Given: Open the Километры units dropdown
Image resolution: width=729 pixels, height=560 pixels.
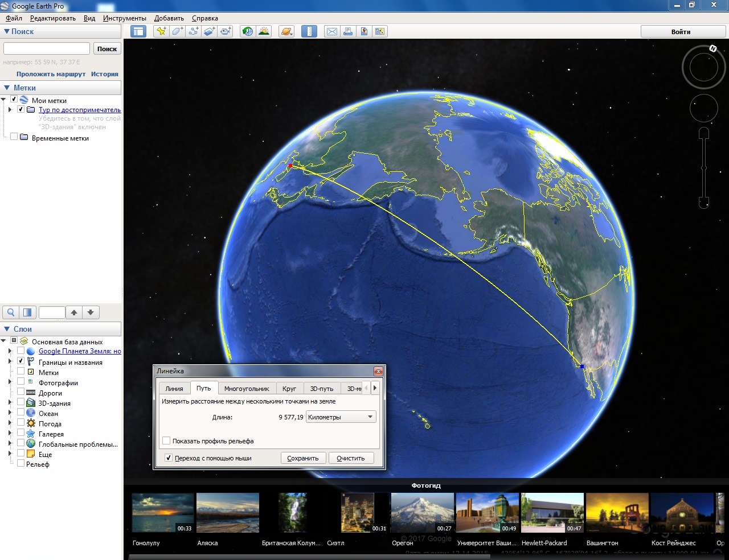Looking at the screenshot, I should pyautogui.click(x=341, y=417).
